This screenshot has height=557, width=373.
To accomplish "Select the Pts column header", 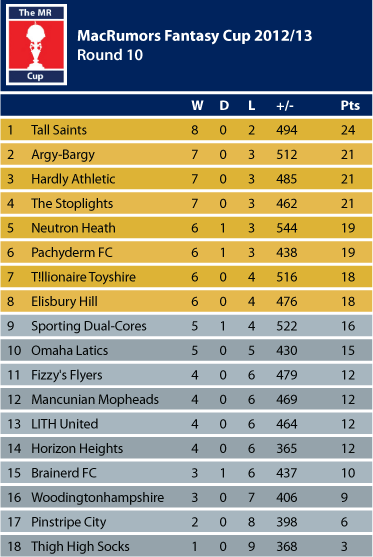I will [x=350, y=106].
